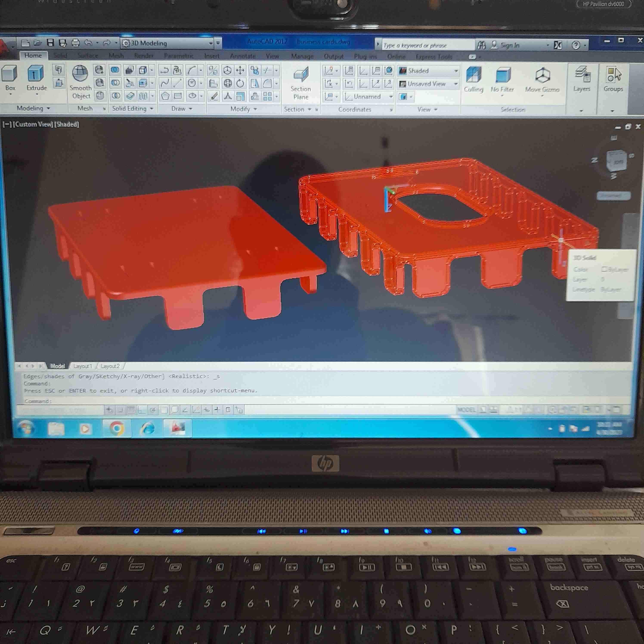Toggle Snap mode in status bar
This screenshot has width=644, height=644.
coord(121,410)
